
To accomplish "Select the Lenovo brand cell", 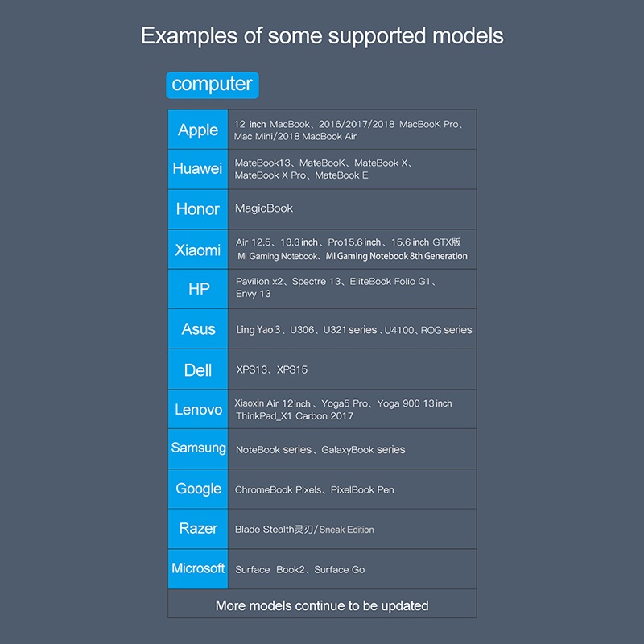I will (198, 409).
